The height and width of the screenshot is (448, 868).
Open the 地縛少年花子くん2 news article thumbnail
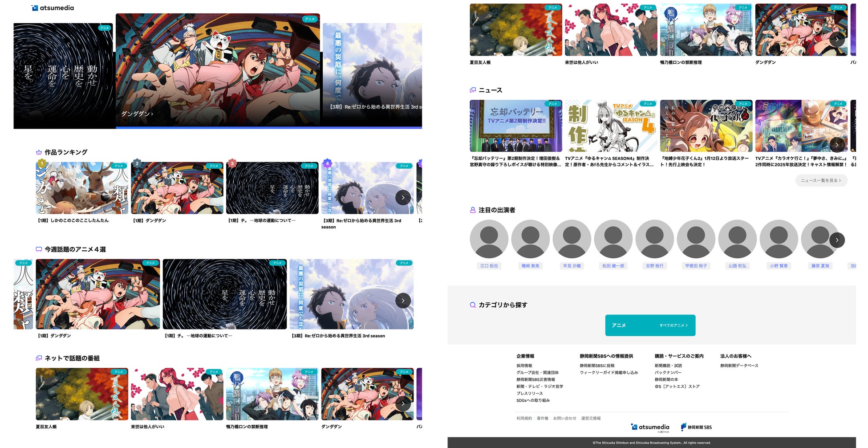pyautogui.click(x=706, y=126)
